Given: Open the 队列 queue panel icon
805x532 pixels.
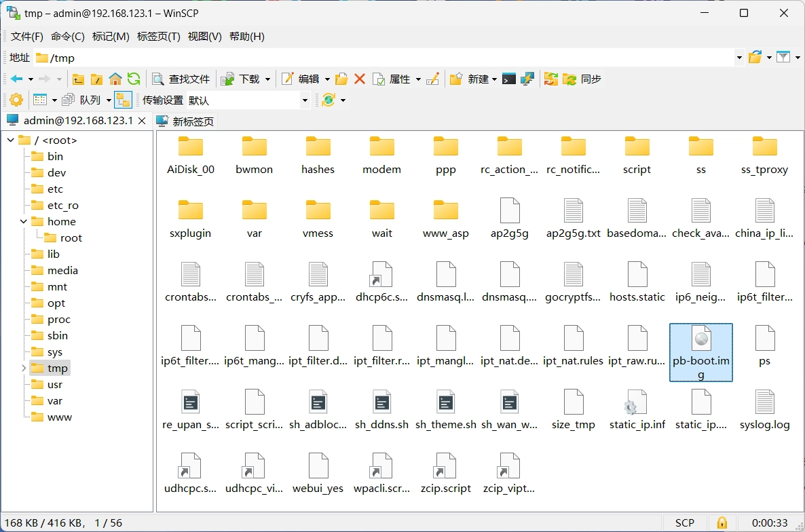Looking at the screenshot, I should click(68, 100).
